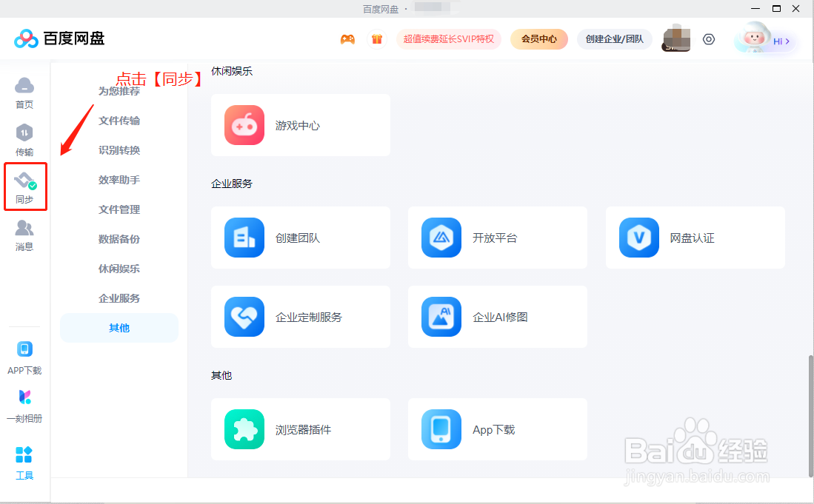The width and height of the screenshot is (814, 504).
Task: Select 为您推荐 in category menu
Action: [x=119, y=91]
